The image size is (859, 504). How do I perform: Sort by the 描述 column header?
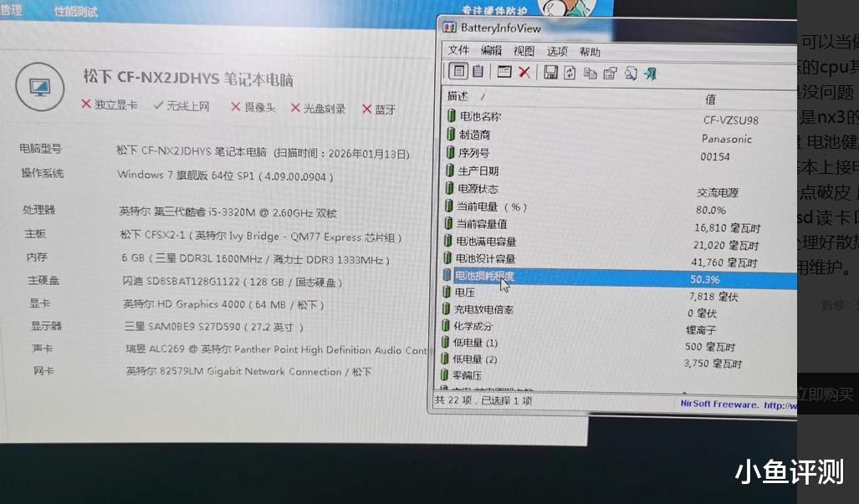(x=457, y=96)
